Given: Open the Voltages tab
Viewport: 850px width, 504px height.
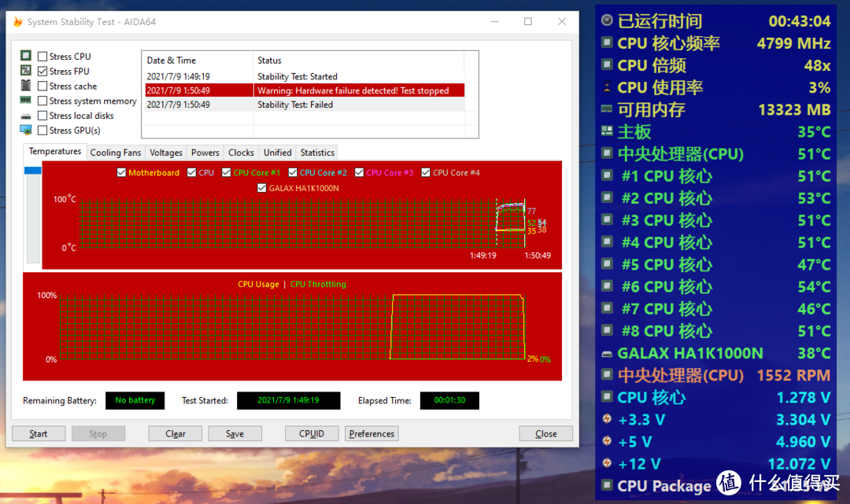Looking at the screenshot, I should [165, 153].
